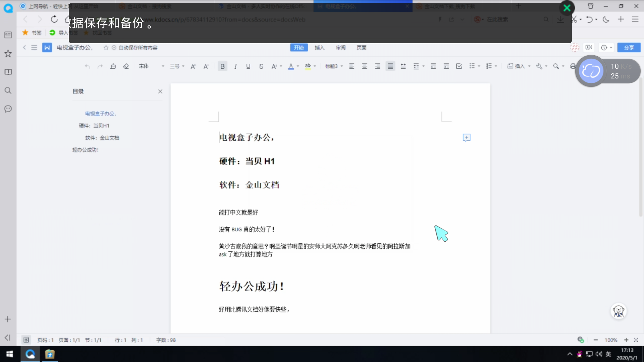Open the font size dropdown 三号

(x=177, y=66)
